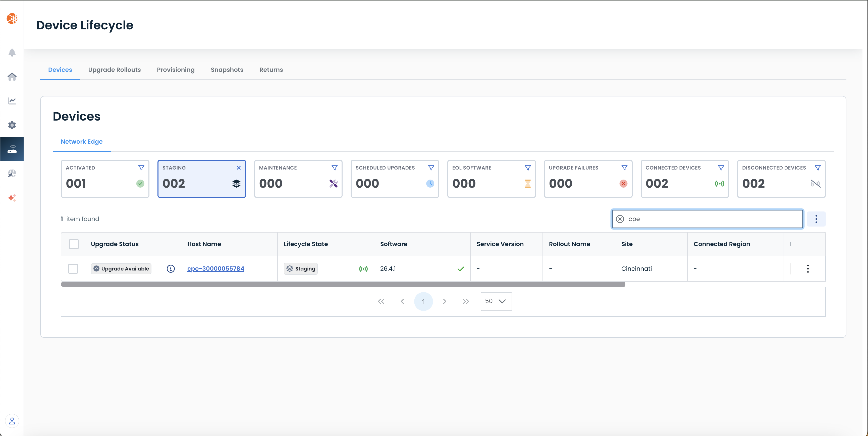
Task: Go to Home via sidebar house icon
Action: (12, 77)
